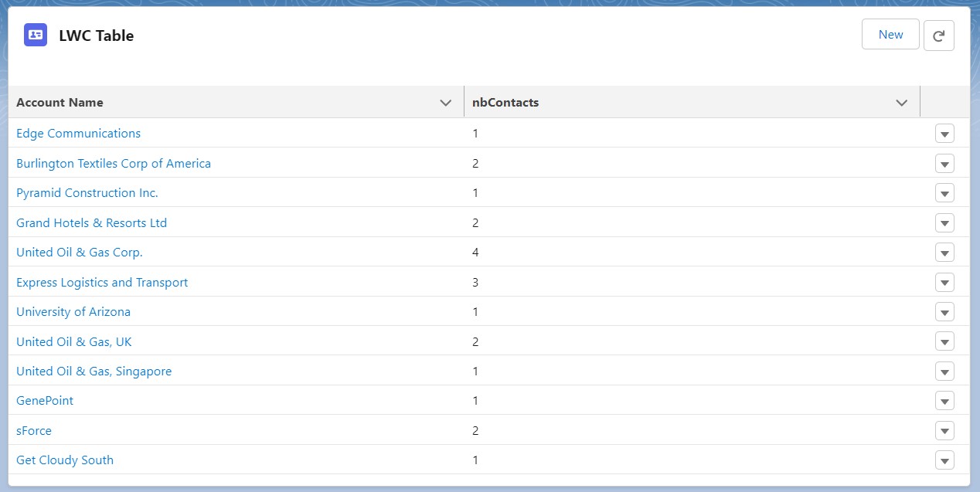Screen dimensions: 980x492
Task: Open row actions for United Oil & Gas, Singapore
Action: (944, 372)
